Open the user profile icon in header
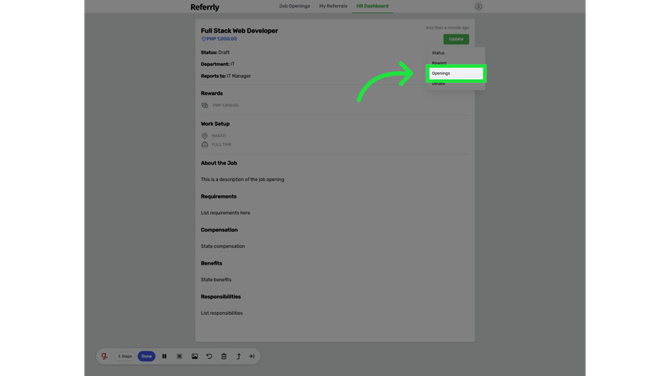 (x=478, y=6)
